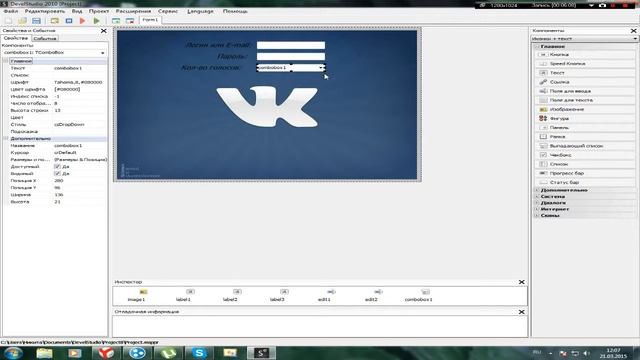
Task: Select edit1 in the Inspector
Action: [324, 296]
